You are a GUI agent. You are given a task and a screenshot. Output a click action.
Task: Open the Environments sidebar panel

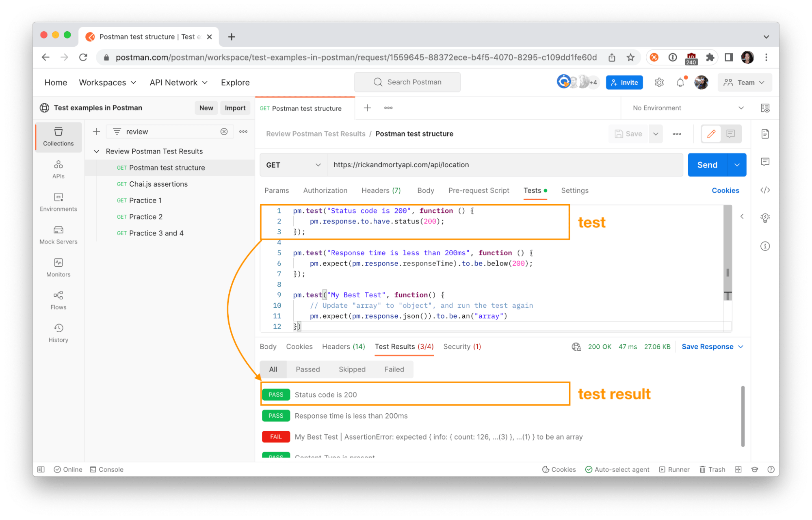[58, 202]
